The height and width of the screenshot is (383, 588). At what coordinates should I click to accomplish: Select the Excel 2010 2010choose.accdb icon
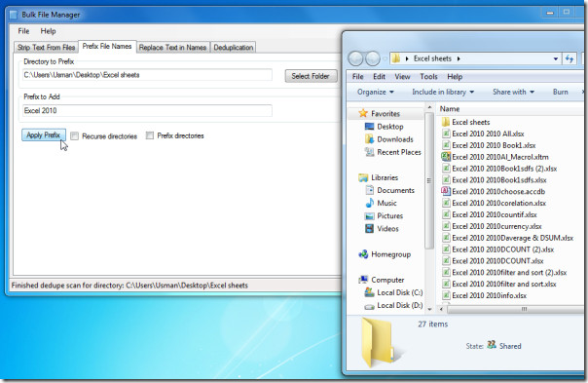pyautogui.click(x=446, y=191)
